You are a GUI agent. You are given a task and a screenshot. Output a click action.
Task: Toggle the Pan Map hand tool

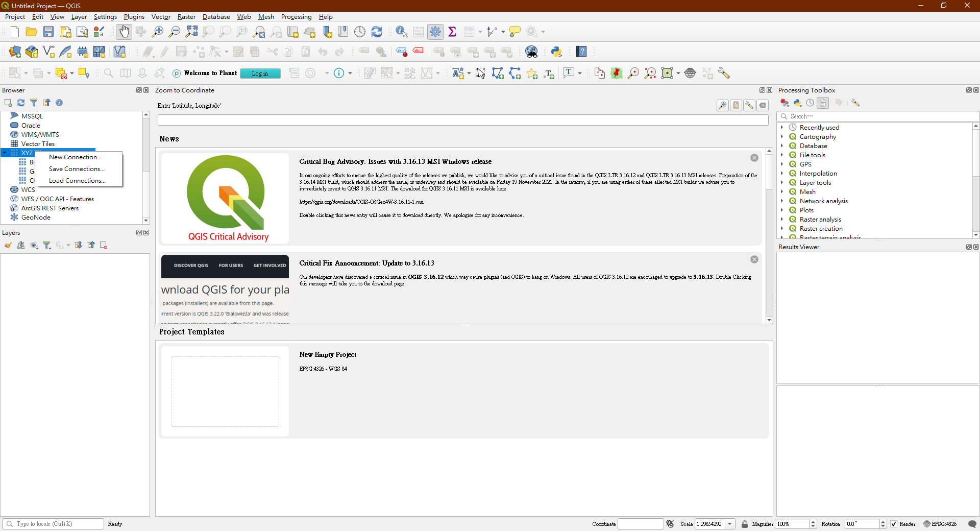tap(124, 32)
